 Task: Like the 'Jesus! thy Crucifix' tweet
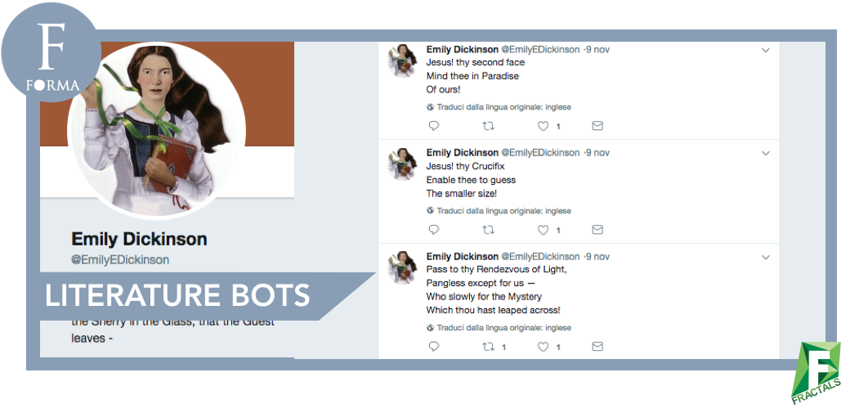tap(543, 230)
